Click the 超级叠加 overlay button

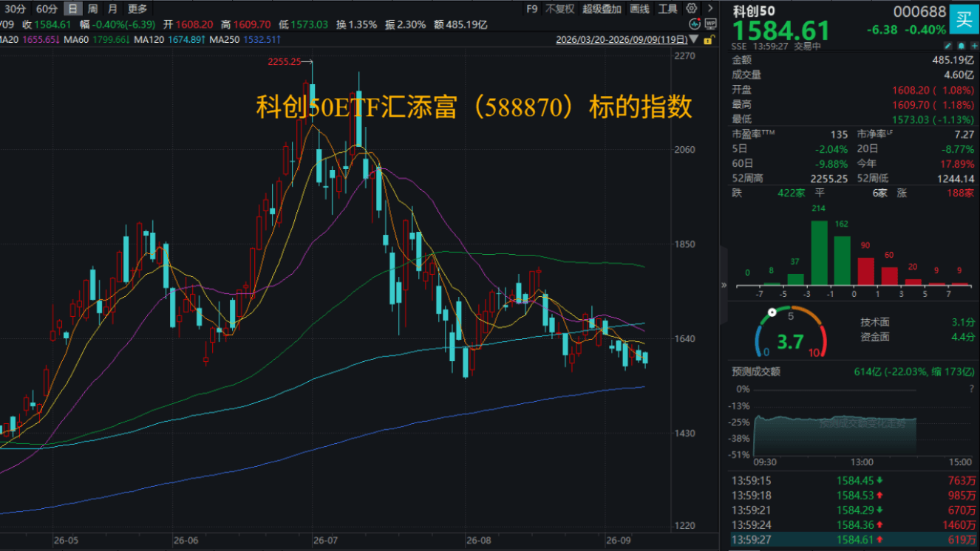click(602, 9)
